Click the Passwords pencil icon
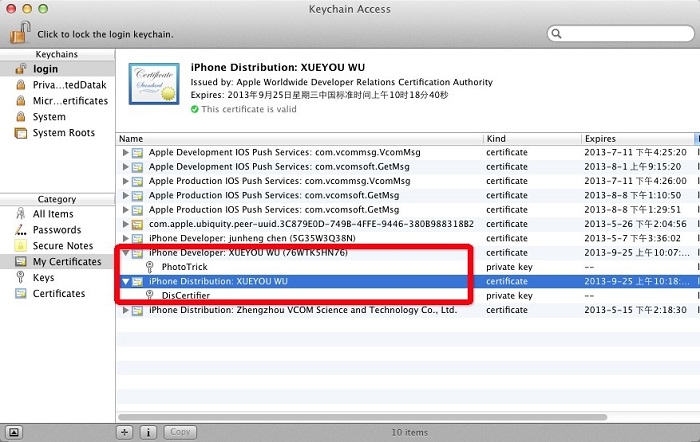 click(21, 229)
